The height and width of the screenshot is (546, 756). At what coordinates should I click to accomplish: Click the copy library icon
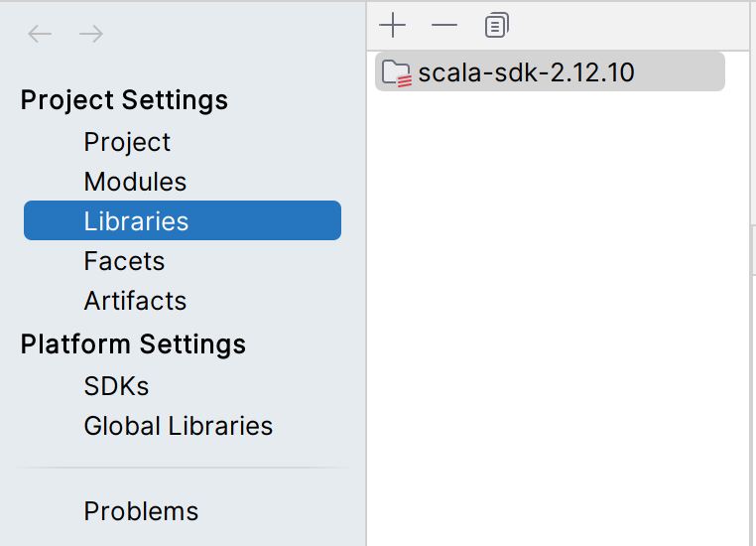click(496, 25)
